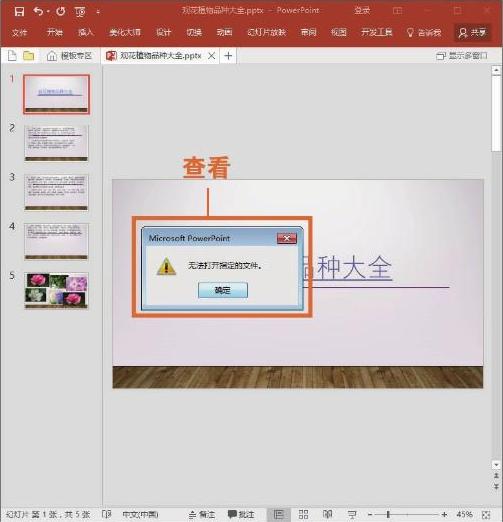Close the 观花植物品种大全.pptx document tab

point(211,56)
